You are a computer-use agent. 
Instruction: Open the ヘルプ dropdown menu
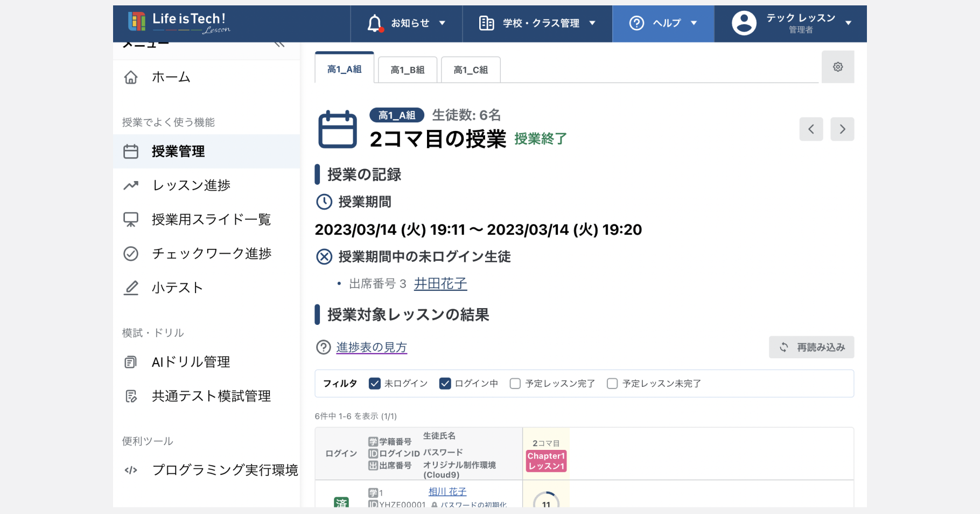[663, 23]
